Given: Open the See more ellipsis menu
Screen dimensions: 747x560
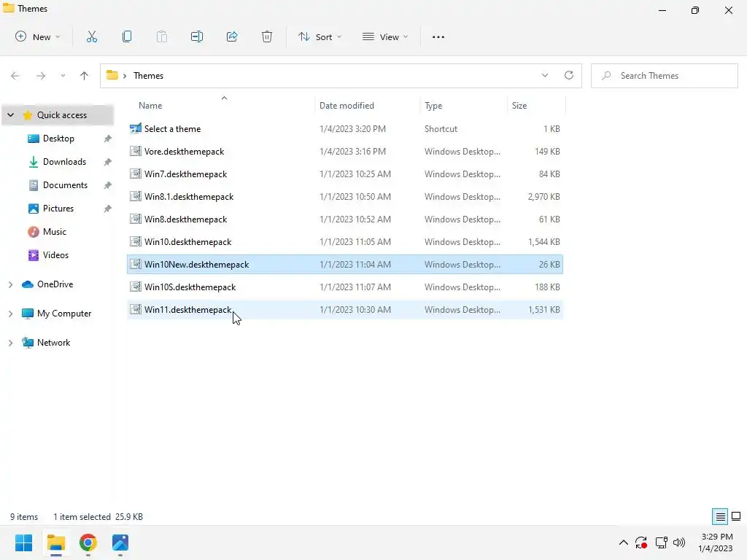Looking at the screenshot, I should pos(438,36).
